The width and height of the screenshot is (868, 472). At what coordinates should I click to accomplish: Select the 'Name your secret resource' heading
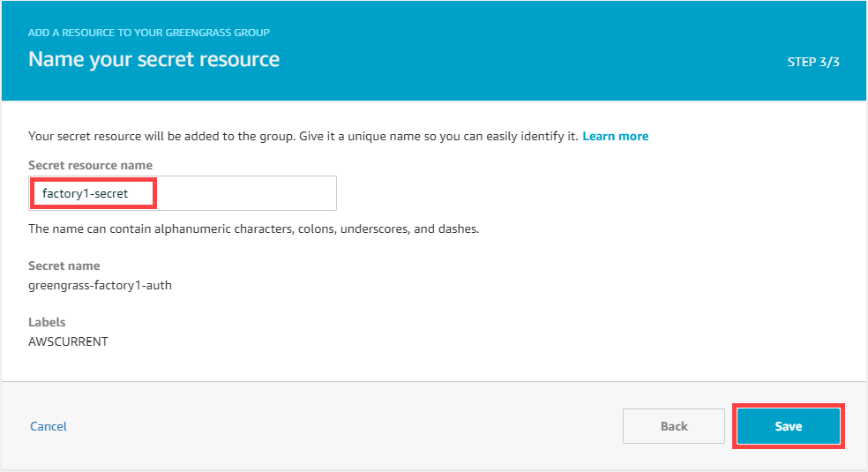[153, 60]
